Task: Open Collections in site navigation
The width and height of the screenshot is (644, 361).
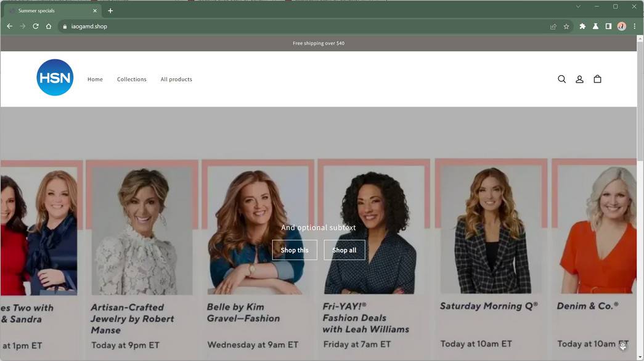Action: [x=131, y=79]
